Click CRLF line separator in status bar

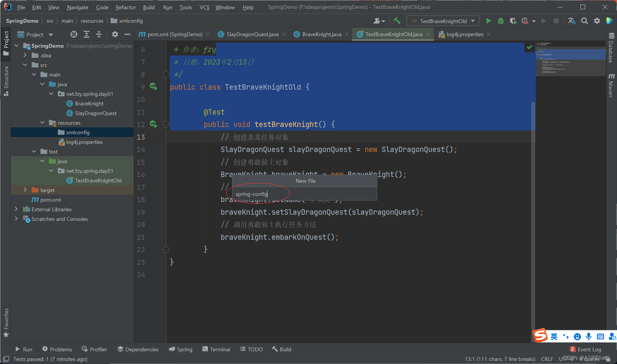547,359
